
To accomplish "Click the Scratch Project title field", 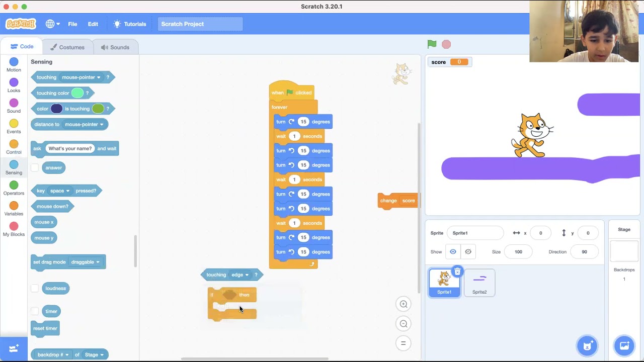I will [x=200, y=24].
